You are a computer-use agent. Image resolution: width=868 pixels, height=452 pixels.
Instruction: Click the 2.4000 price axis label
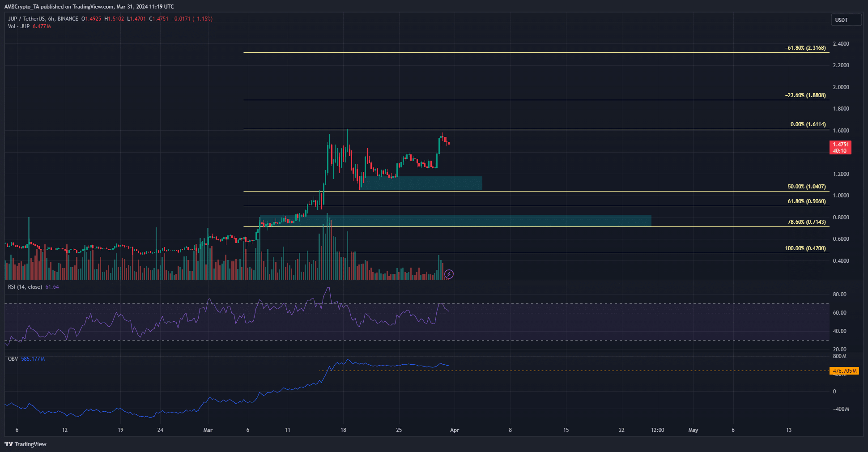click(841, 44)
